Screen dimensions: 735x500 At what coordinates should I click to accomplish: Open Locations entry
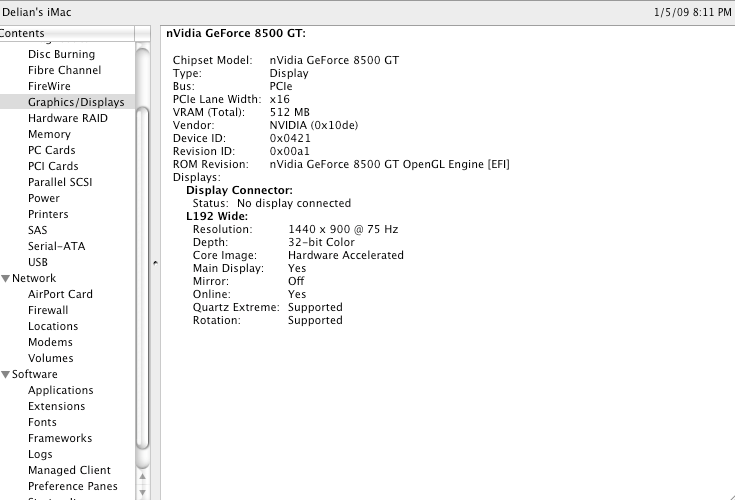[x=53, y=326]
